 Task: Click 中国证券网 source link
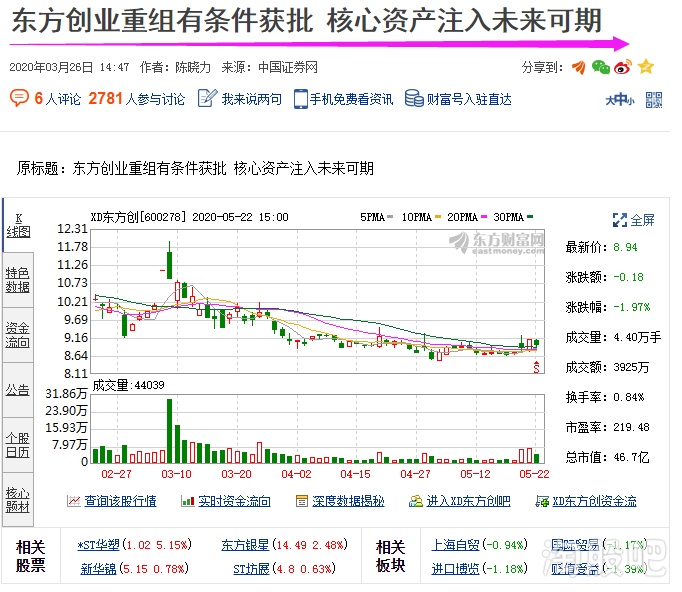point(287,67)
